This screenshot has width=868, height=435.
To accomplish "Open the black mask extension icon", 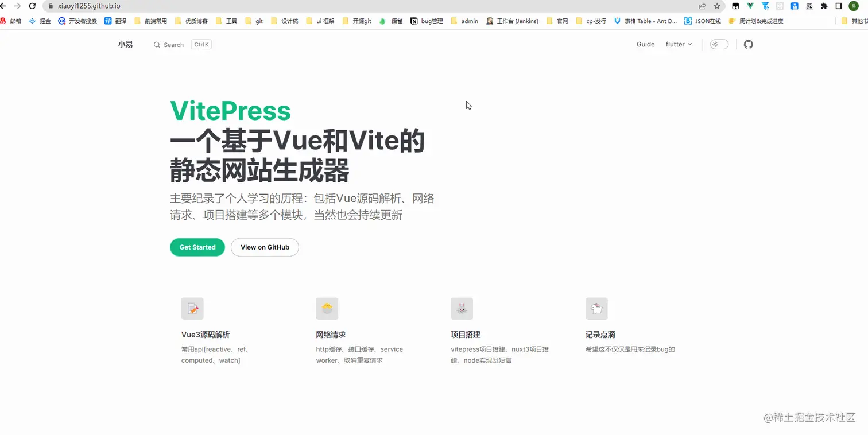I will click(735, 6).
